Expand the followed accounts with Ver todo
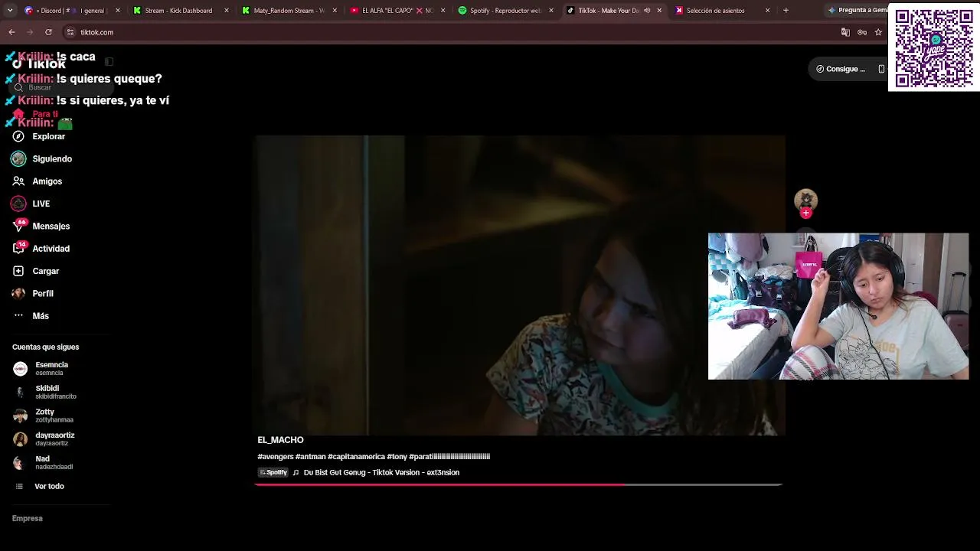Image resolution: width=980 pixels, height=551 pixels. pyautogui.click(x=49, y=487)
